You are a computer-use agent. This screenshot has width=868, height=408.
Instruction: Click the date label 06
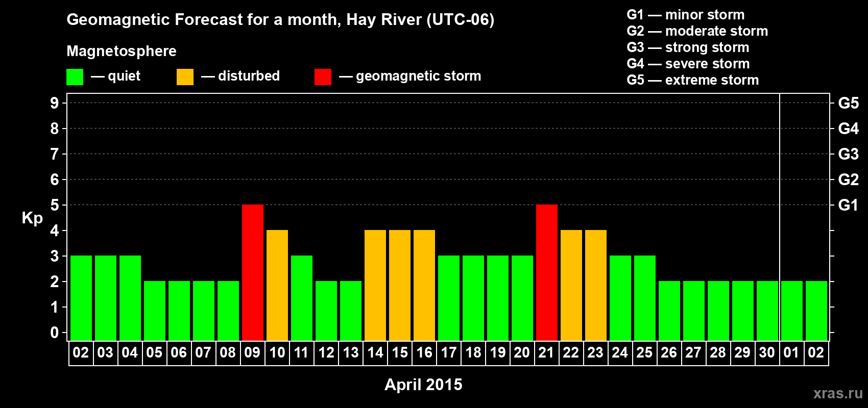tap(179, 352)
